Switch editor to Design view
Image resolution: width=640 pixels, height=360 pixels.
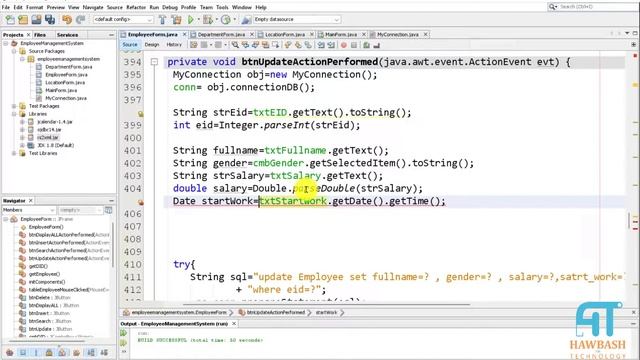tap(152, 44)
